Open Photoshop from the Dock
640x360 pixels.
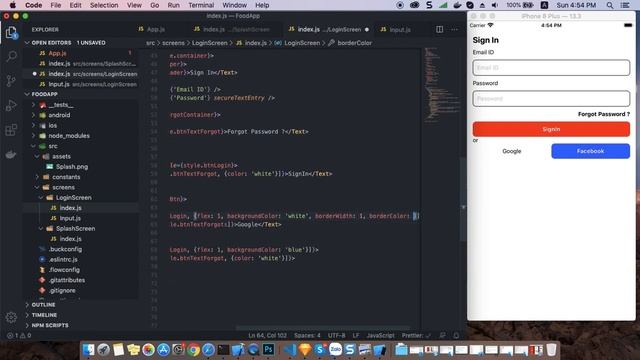tap(269, 350)
